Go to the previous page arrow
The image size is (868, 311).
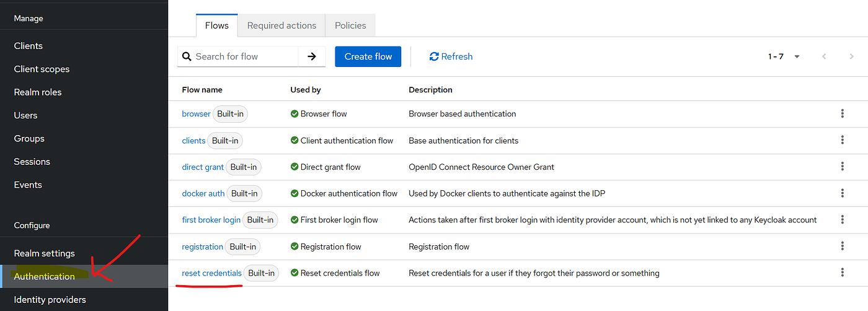point(824,56)
